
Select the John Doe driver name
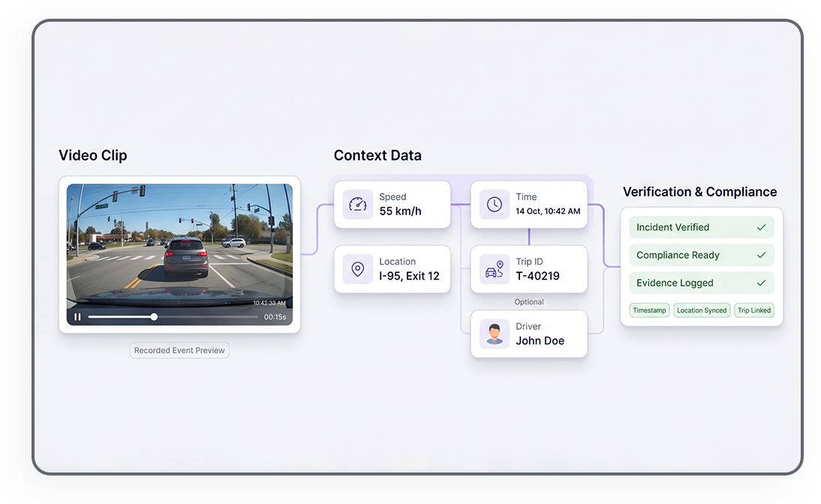(x=540, y=340)
